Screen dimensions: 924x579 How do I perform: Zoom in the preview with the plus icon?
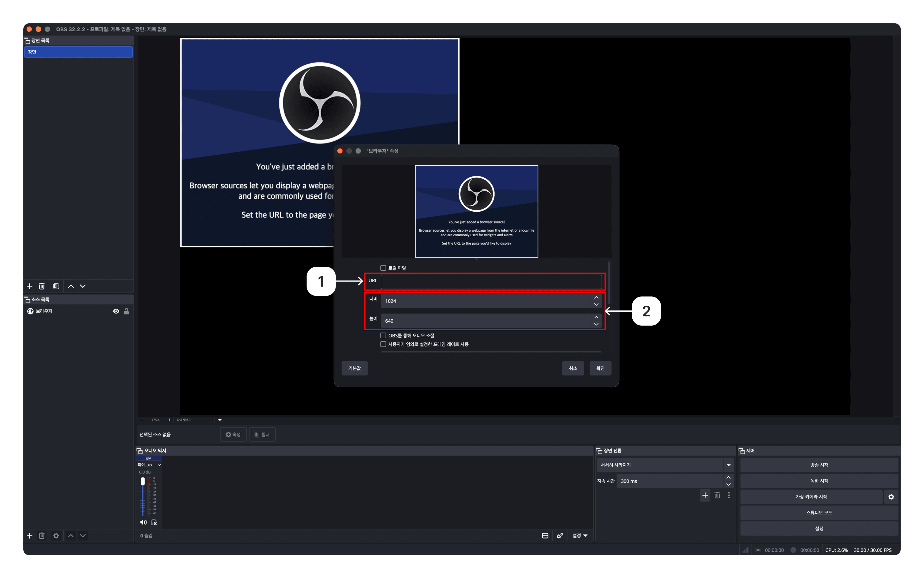tap(169, 420)
